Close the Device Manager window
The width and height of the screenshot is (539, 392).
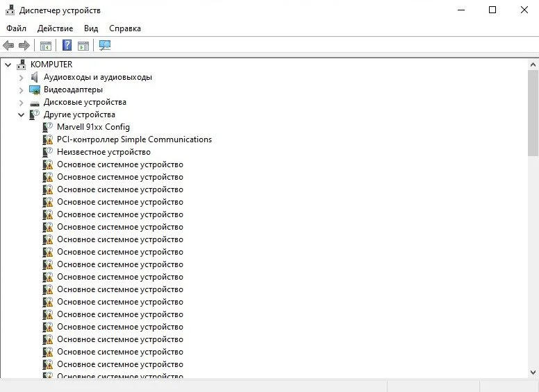[x=524, y=10]
